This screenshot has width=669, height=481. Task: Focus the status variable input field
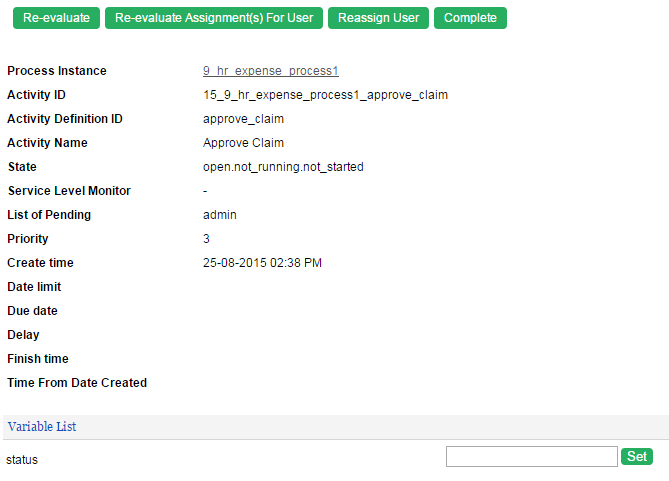tap(532, 457)
